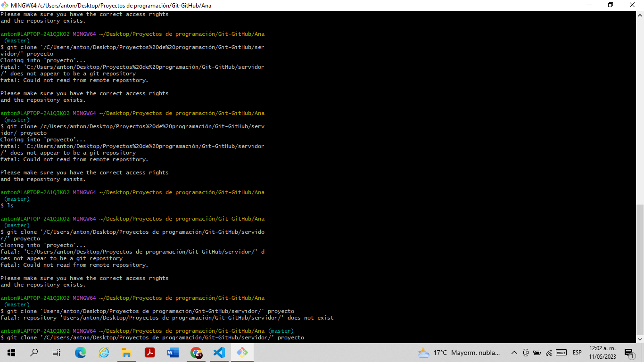
Task: Open the weather widget showing 17°C
Action: (459, 353)
